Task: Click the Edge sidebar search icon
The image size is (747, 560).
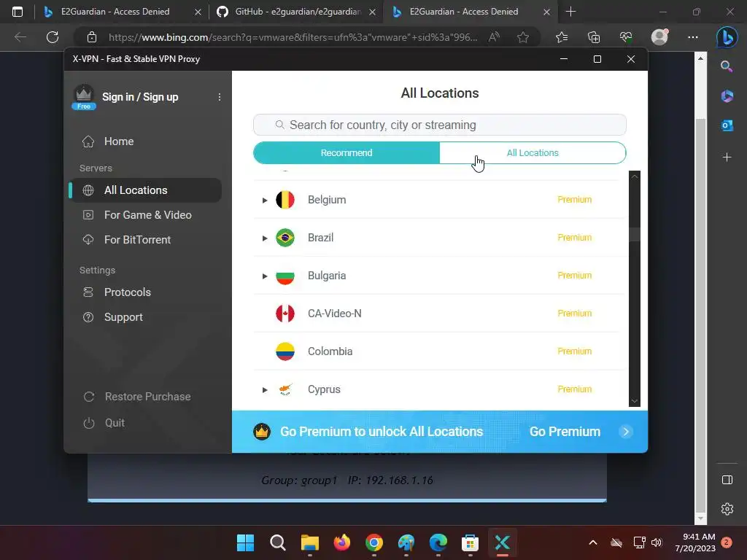Action: click(x=727, y=66)
